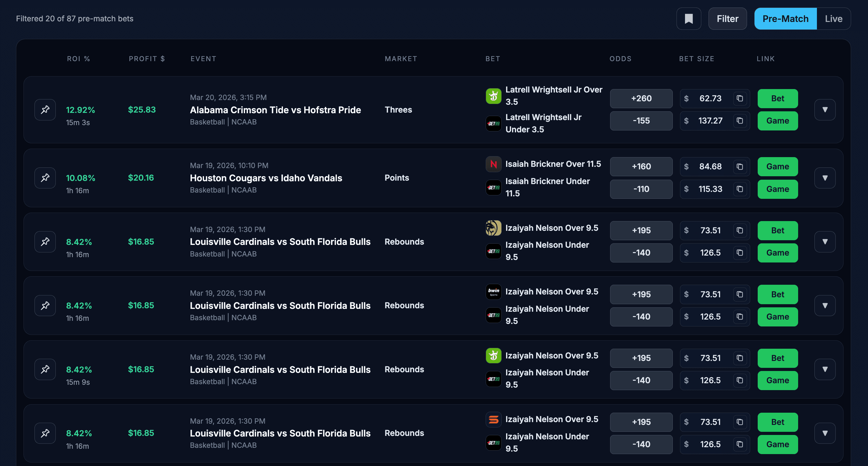The image size is (868, 466).
Task: Click Bet for Izaiyah Nelson Over 9.5
Action: pos(777,230)
